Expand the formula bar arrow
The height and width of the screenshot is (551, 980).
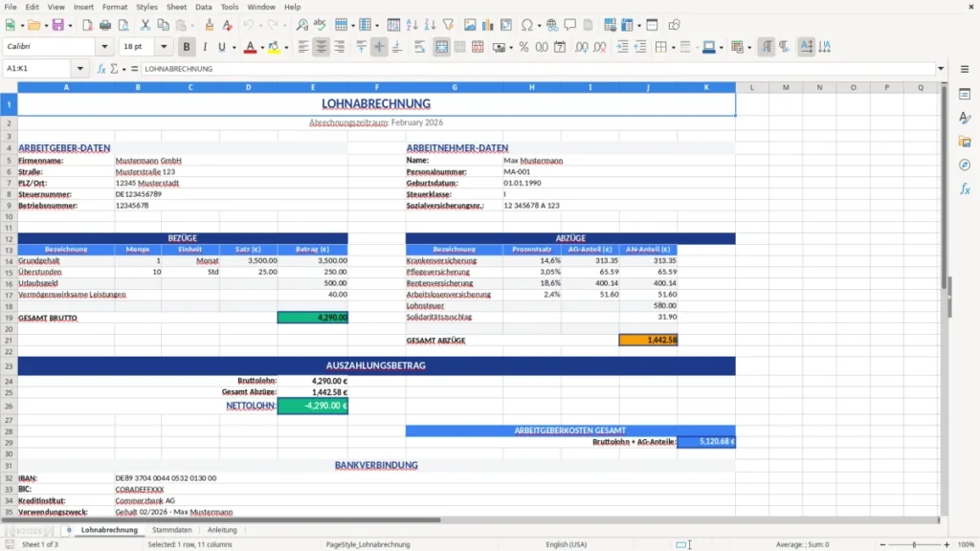941,69
